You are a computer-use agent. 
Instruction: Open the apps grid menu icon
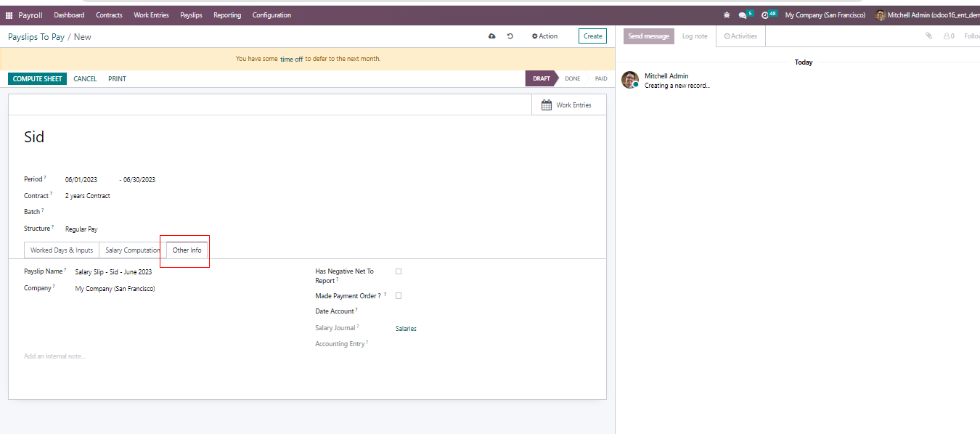[x=9, y=15]
